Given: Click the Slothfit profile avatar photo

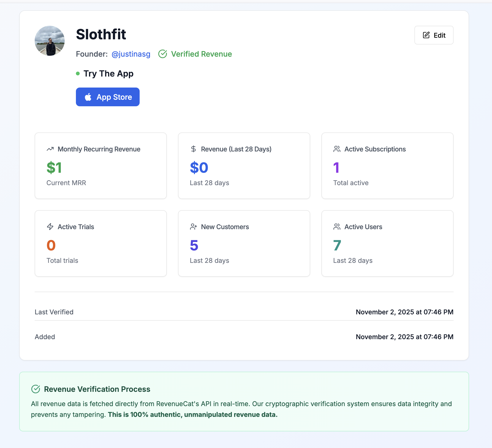Looking at the screenshot, I should pyautogui.click(x=49, y=41).
